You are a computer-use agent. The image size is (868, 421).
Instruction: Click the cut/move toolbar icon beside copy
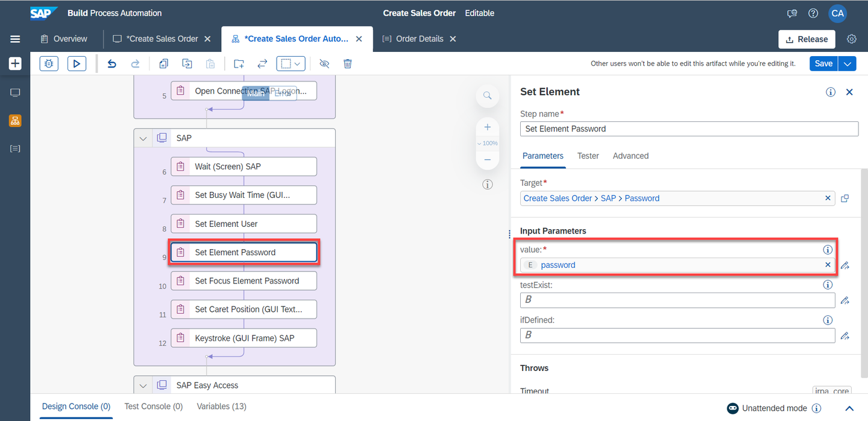click(187, 63)
